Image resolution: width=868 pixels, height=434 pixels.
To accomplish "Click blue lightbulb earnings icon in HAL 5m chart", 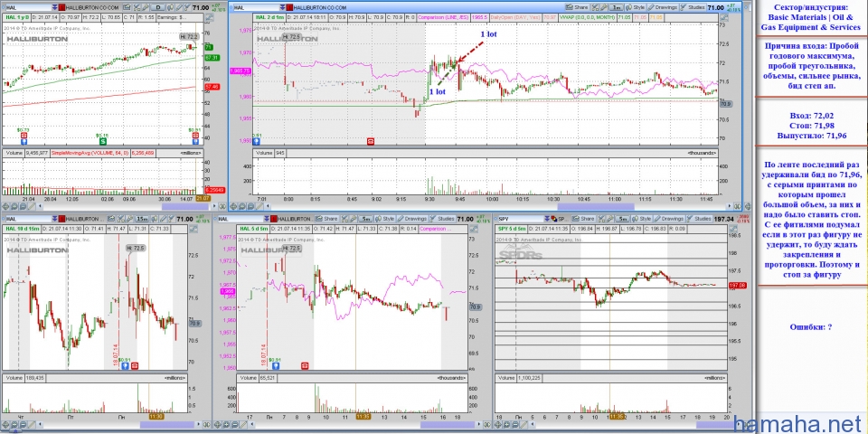I will coord(276,366).
